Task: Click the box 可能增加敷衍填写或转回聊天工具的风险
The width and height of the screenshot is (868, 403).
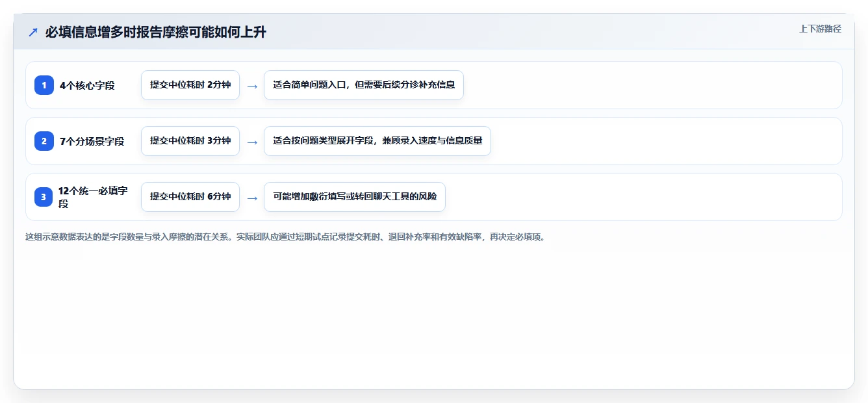Action: [355, 197]
